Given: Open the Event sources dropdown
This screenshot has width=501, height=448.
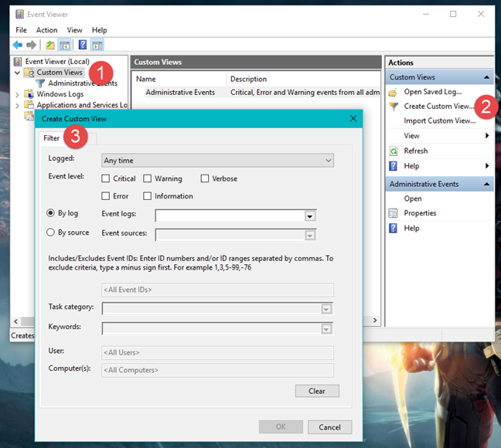Looking at the screenshot, I should click(310, 236).
